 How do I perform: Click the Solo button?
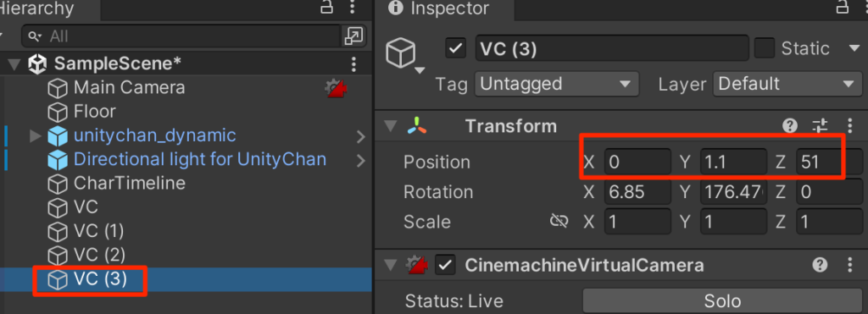click(722, 300)
